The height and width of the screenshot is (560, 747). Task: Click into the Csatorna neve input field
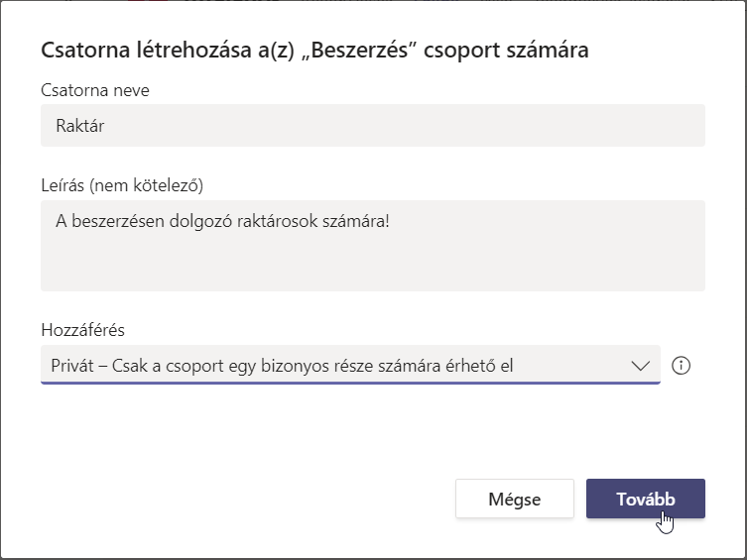pyautogui.click(x=372, y=126)
